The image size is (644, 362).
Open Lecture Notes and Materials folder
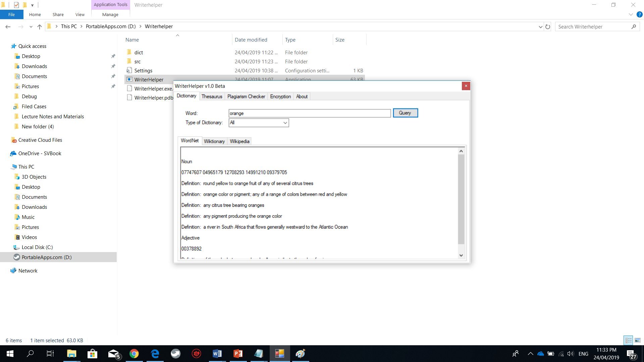click(x=53, y=116)
